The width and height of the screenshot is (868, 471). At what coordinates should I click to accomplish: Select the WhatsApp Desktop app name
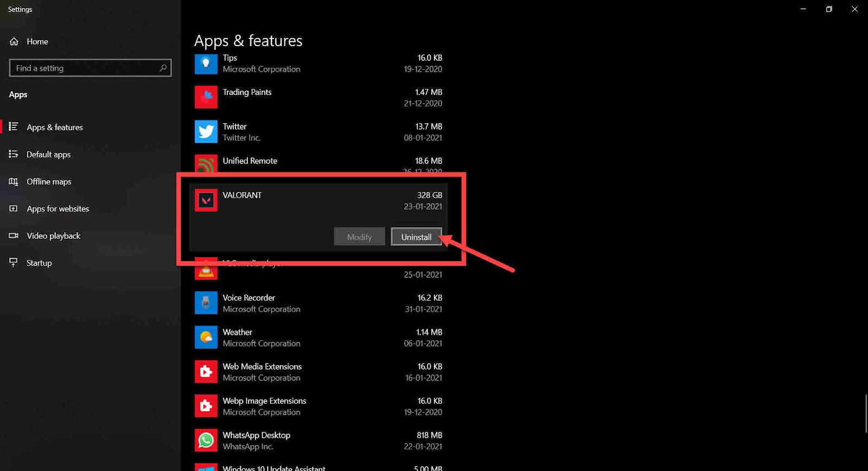coord(256,435)
